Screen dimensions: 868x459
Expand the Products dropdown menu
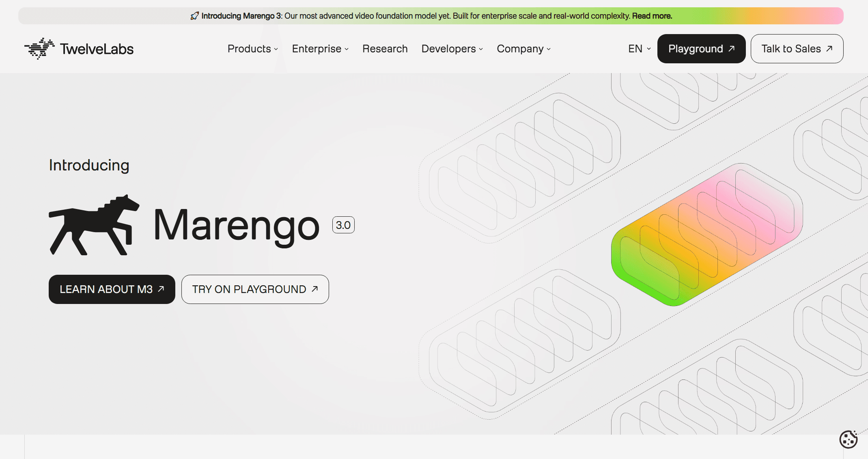coord(252,49)
